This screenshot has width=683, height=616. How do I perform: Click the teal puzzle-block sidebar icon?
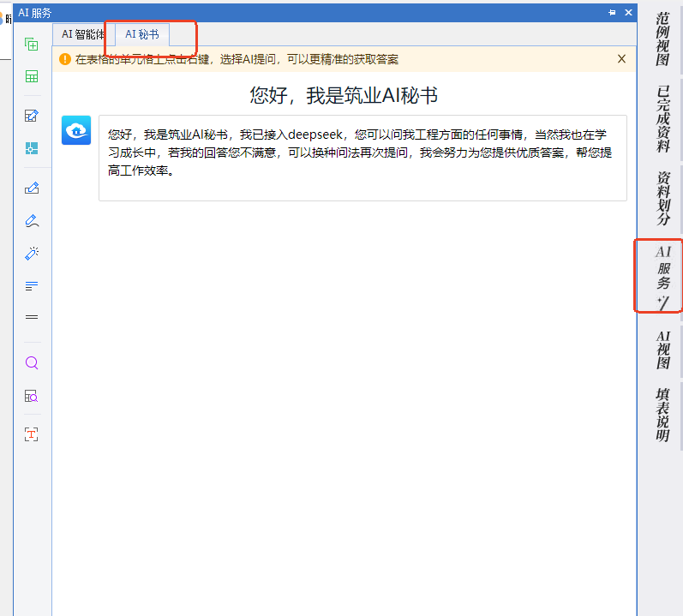click(32, 148)
